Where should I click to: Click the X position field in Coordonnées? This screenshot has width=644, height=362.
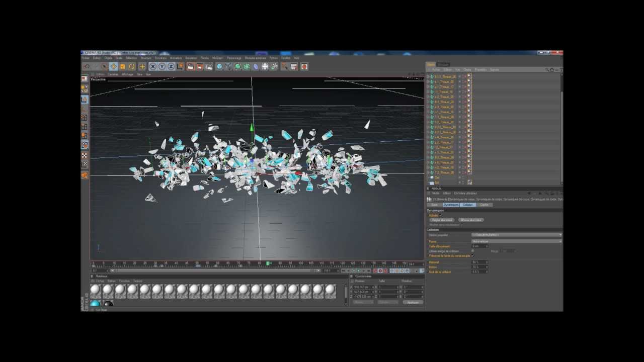[362, 287]
